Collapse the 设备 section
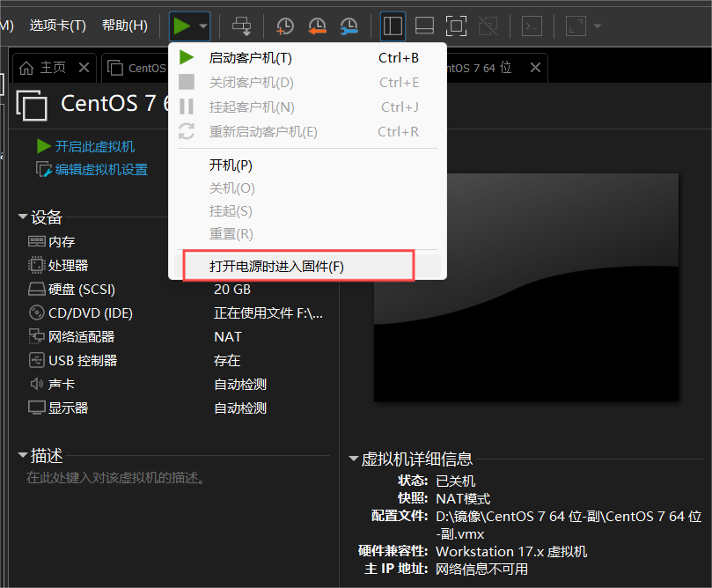712x588 pixels. pyautogui.click(x=23, y=217)
